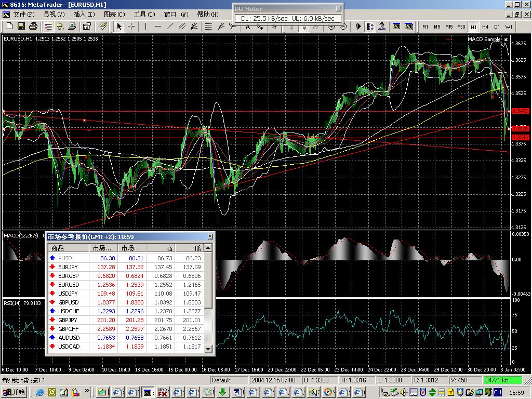The height and width of the screenshot is (399, 532).
Task: Click the 开始 Start button
Action: pyautogui.click(x=14, y=392)
